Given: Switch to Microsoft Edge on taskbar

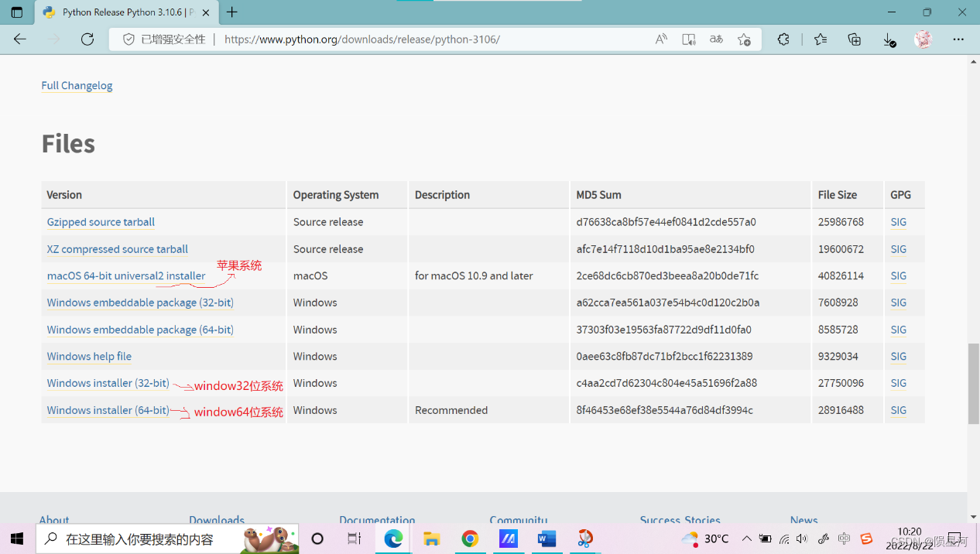Looking at the screenshot, I should [x=393, y=539].
